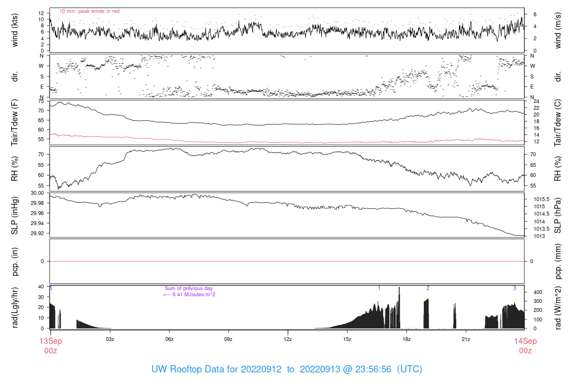Click the left 'RH (%)' axis label

pos(15,169)
